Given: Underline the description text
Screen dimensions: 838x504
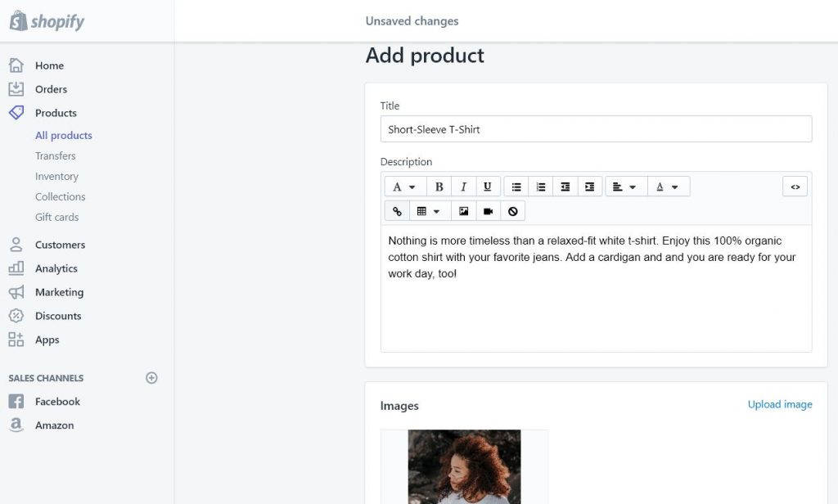Looking at the screenshot, I should point(488,187).
